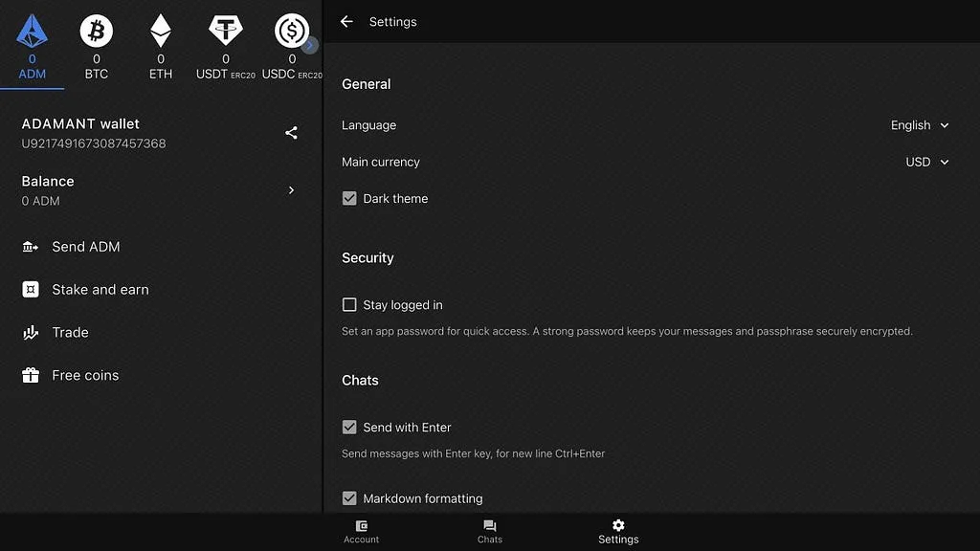Switch to the Chats tab
The height and width of the screenshot is (551, 980).
click(x=490, y=532)
